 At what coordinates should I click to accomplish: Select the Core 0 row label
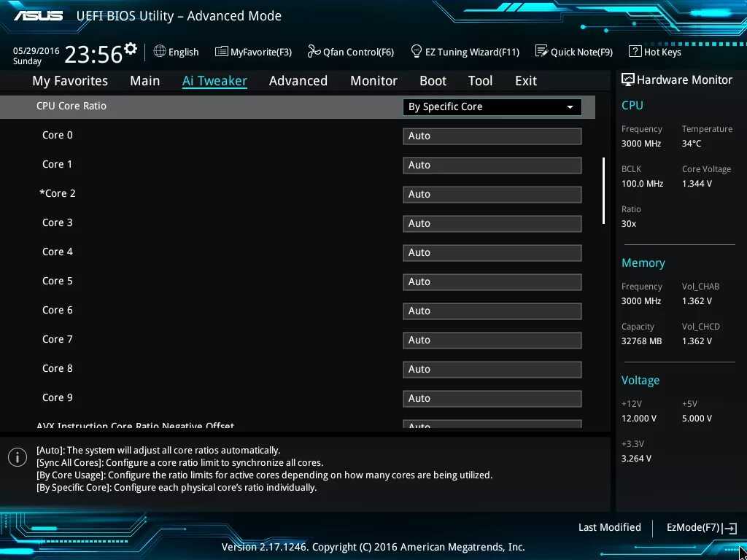point(58,135)
